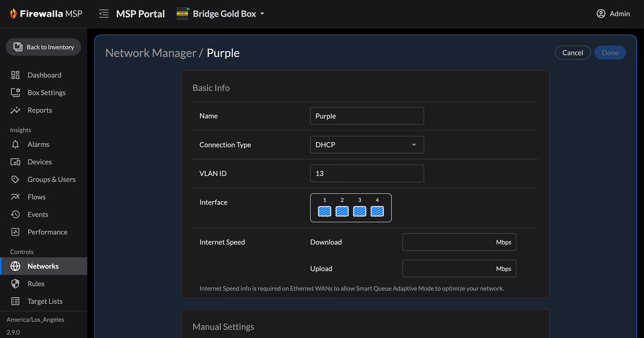The image size is (644, 338).
Task: Collapse the sidebar menu icon
Action: [x=103, y=14]
